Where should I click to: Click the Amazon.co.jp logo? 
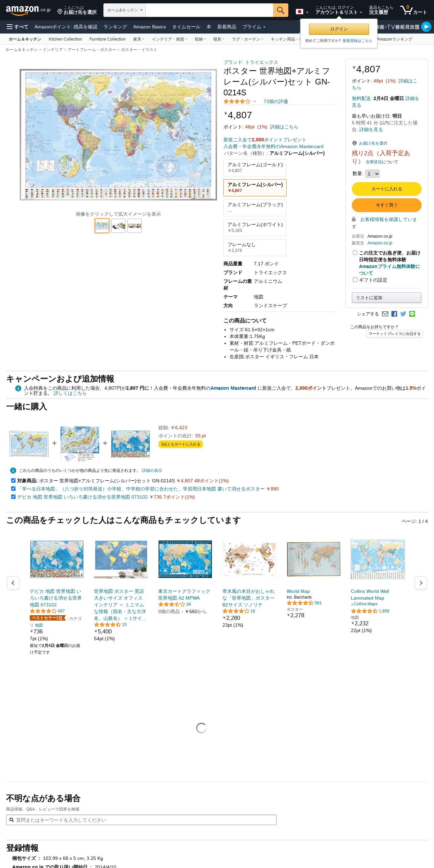[x=28, y=10]
